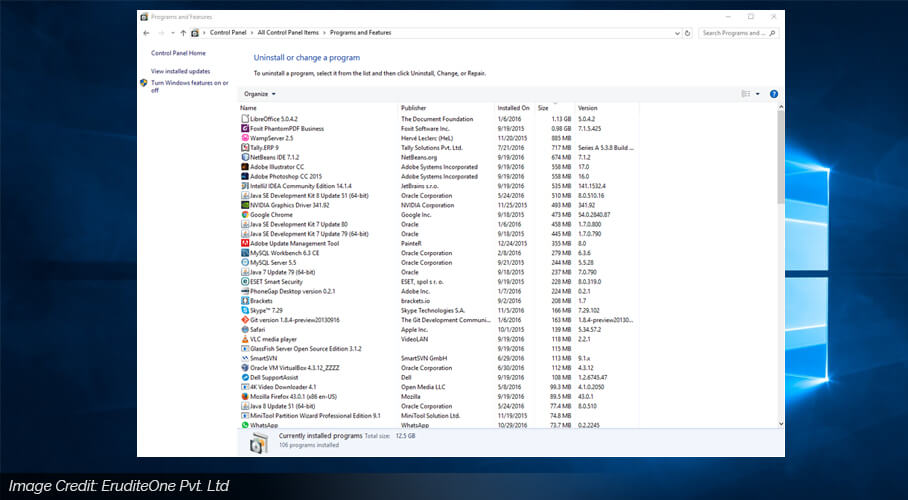Click the WhatsApp program icon

coord(245,425)
